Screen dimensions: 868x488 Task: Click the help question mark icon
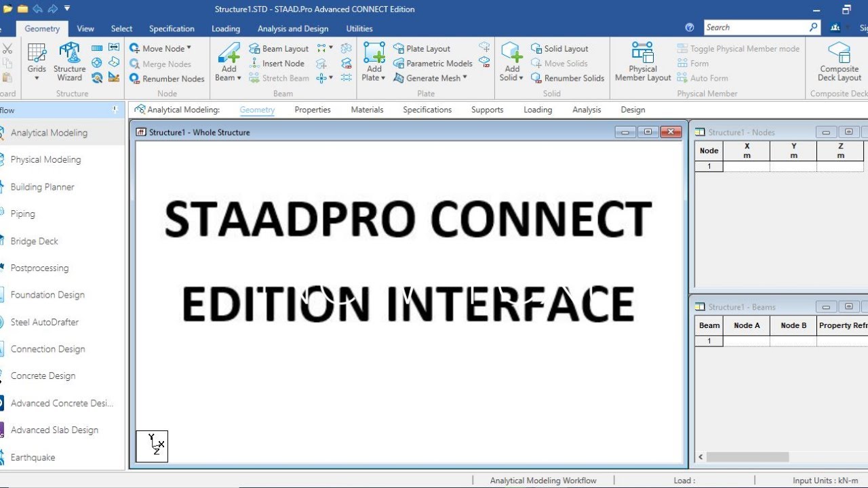tap(690, 28)
